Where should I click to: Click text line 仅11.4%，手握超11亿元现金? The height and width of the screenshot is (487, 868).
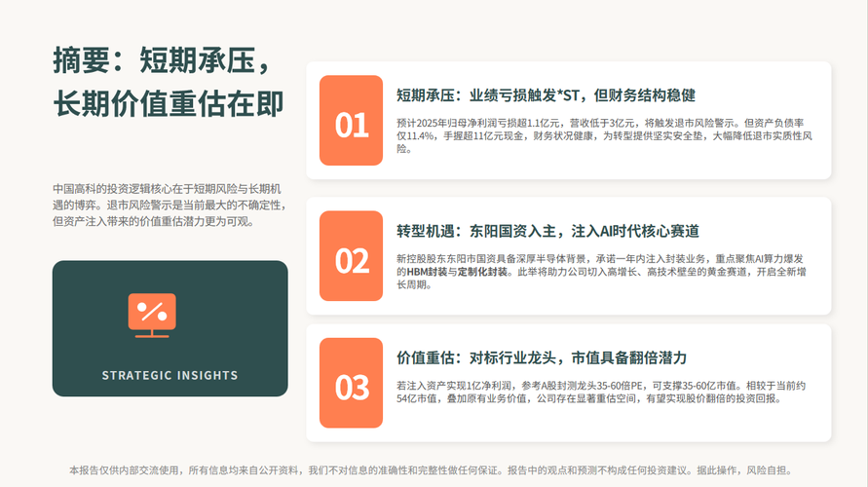tap(604, 135)
